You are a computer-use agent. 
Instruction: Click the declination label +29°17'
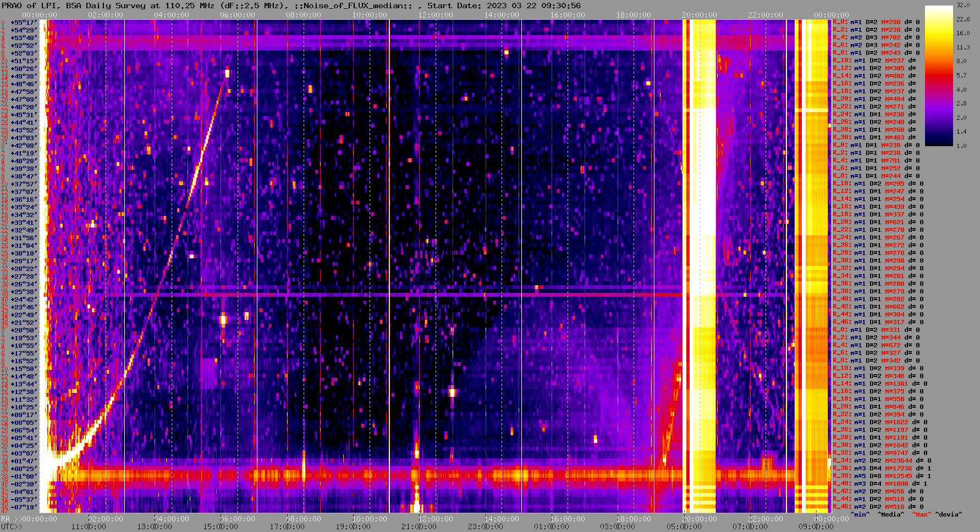click(24, 261)
